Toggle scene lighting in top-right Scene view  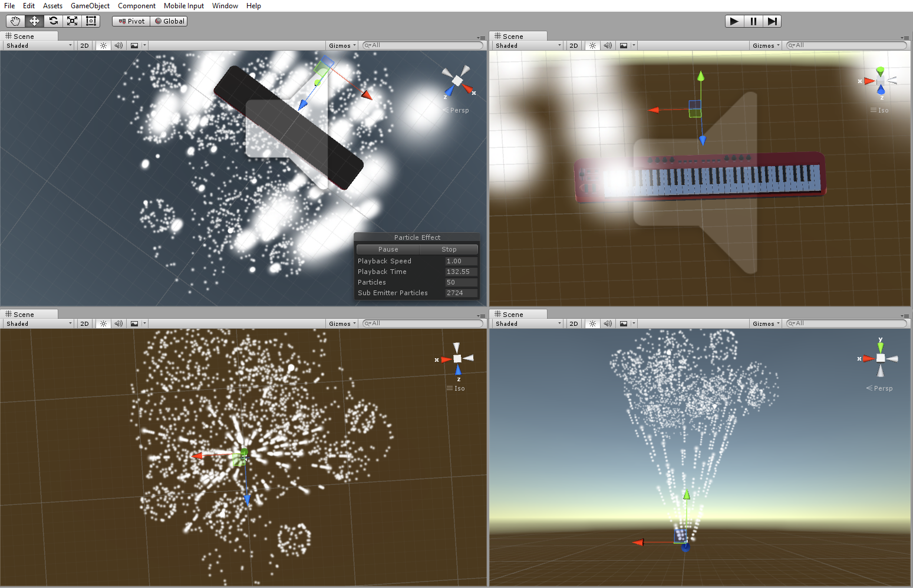click(592, 45)
